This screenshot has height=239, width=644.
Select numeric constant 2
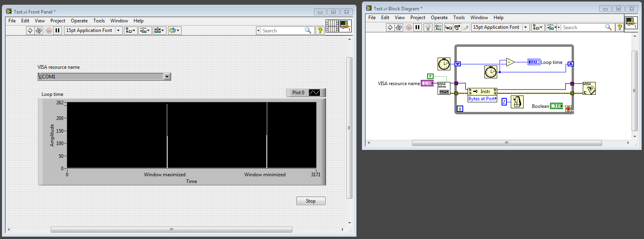504,102
